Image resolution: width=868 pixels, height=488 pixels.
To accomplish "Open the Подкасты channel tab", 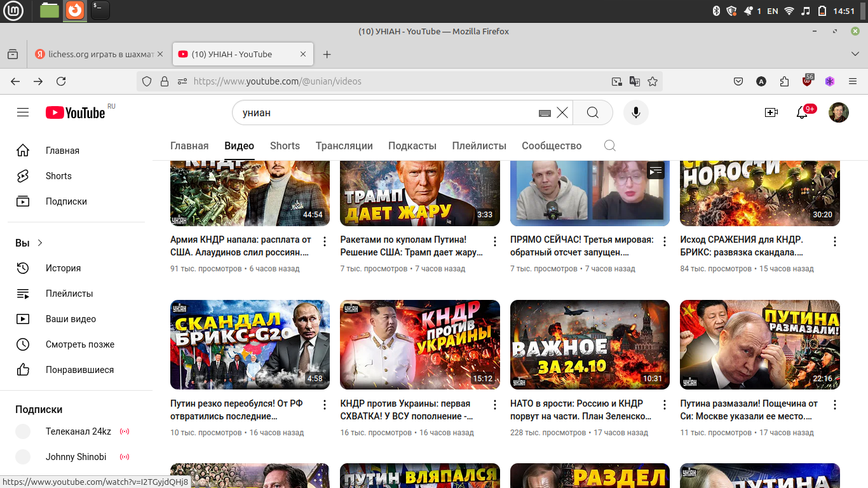I will (x=412, y=146).
